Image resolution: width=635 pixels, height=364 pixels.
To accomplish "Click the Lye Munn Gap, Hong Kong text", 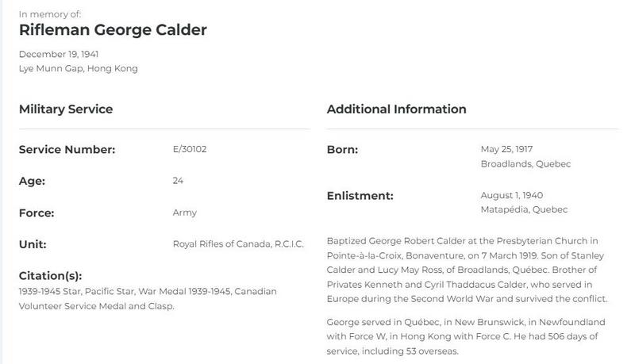I will 79,68.
